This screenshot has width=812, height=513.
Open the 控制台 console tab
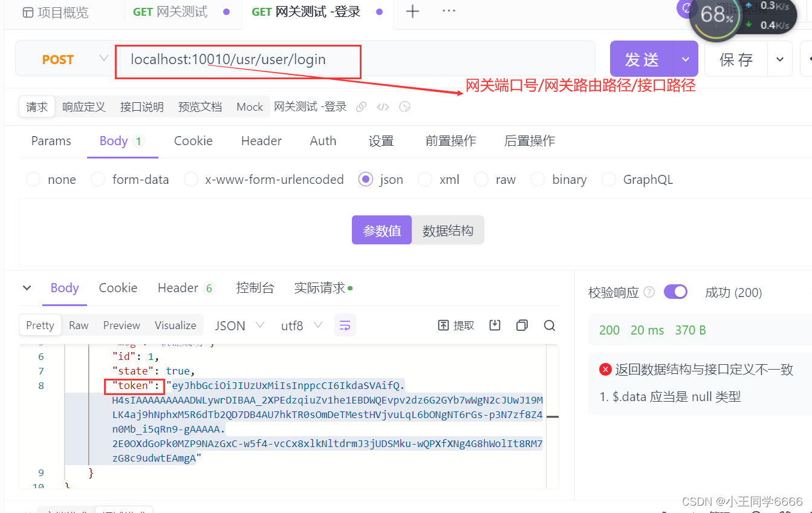(255, 288)
